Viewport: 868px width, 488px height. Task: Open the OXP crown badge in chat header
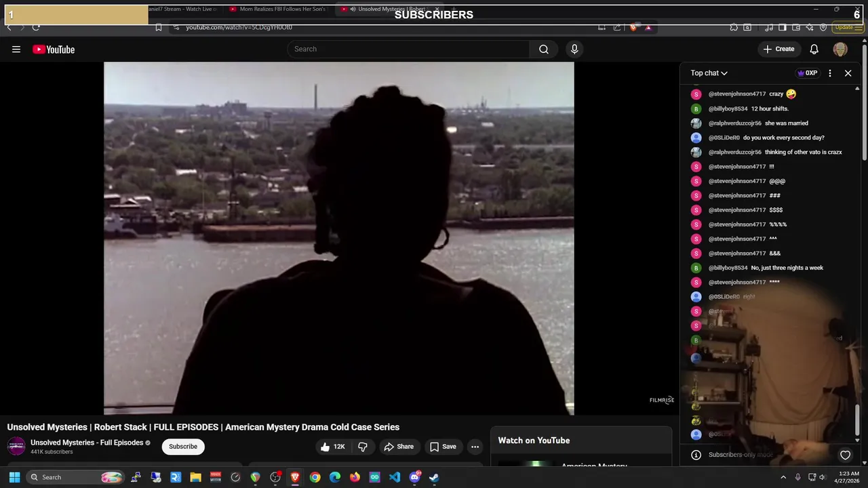point(808,73)
